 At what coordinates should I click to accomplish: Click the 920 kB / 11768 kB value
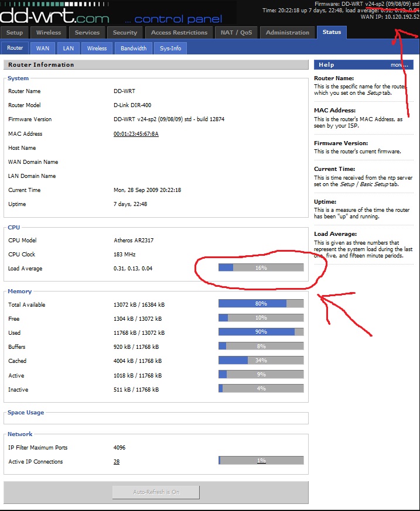(136, 347)
